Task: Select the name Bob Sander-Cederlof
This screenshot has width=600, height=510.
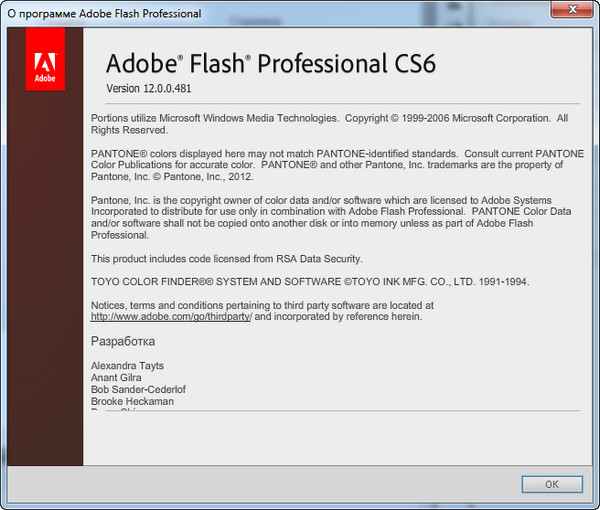Action: 138,390
